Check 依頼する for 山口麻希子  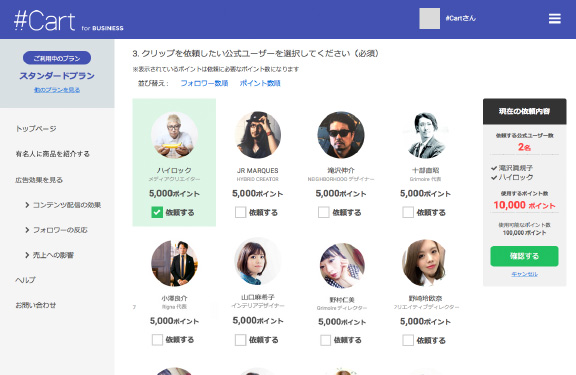(x=241, y=340)
